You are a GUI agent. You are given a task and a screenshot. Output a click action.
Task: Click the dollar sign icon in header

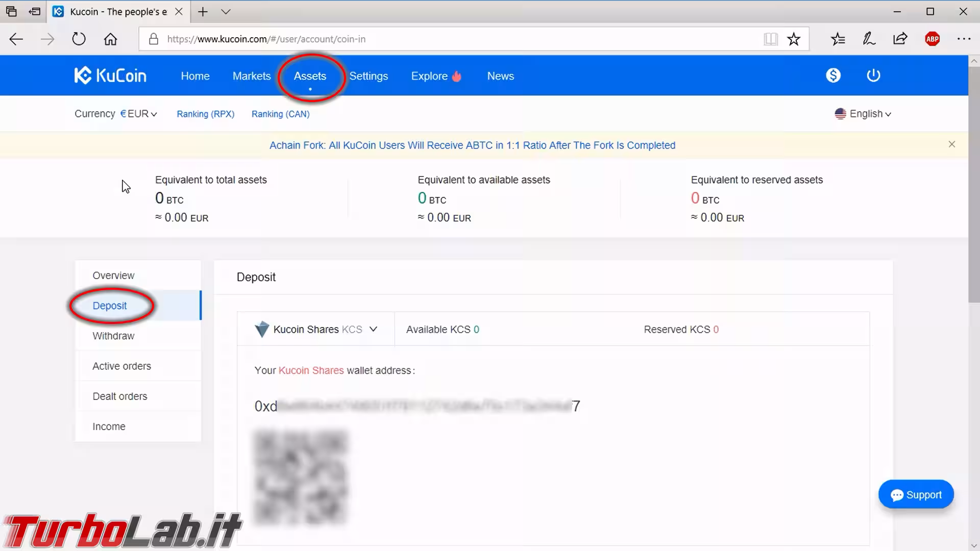[833, 76]
